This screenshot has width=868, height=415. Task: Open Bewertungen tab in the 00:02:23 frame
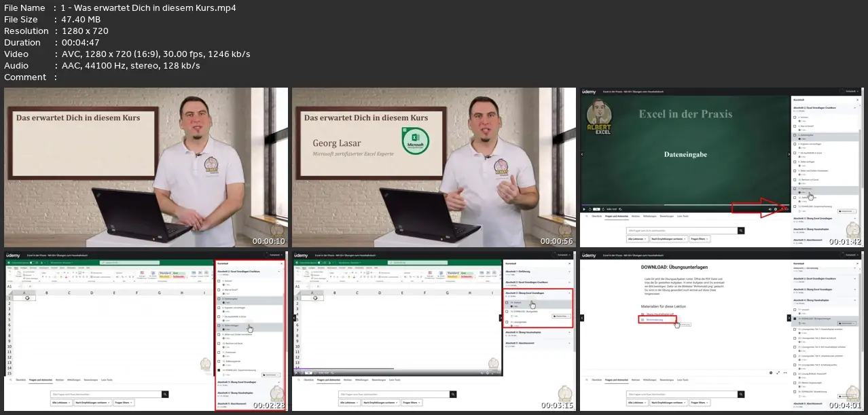pyautogui.click(x=91, y=380)
